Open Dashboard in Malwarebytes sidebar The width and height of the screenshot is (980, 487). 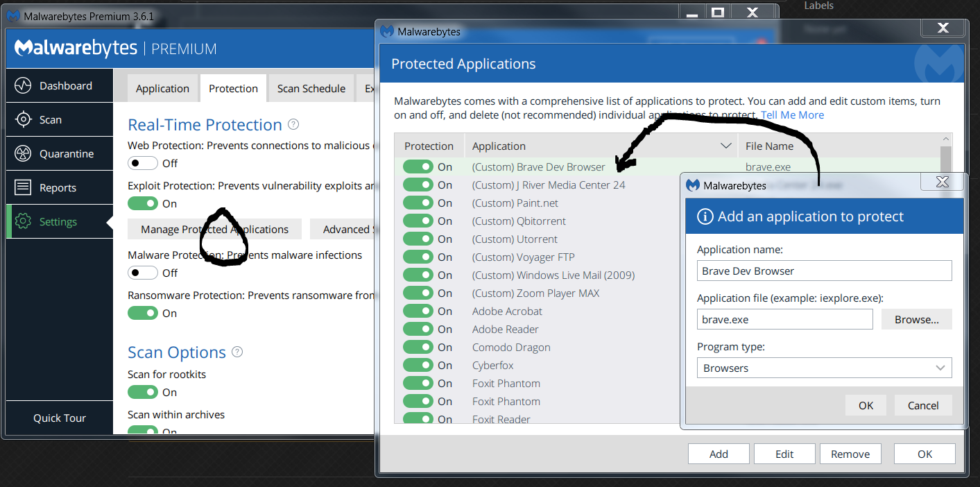tap(60, 85)
